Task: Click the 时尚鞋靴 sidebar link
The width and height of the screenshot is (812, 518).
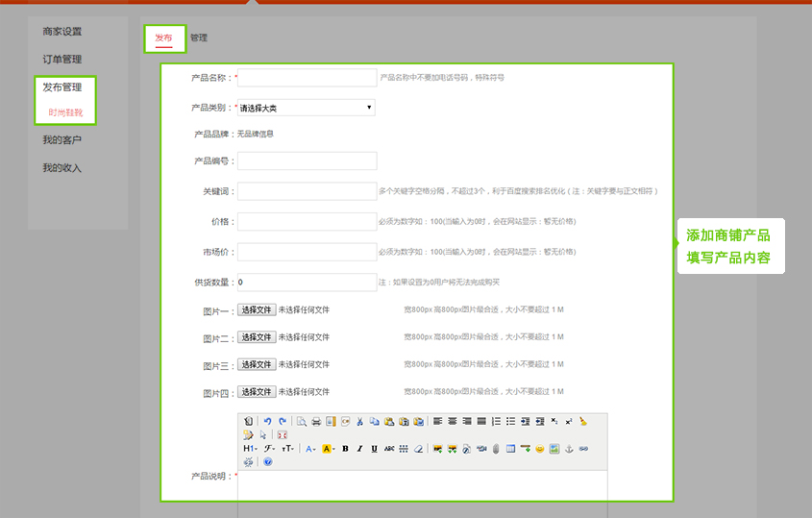Action: (x=65, y=113)
